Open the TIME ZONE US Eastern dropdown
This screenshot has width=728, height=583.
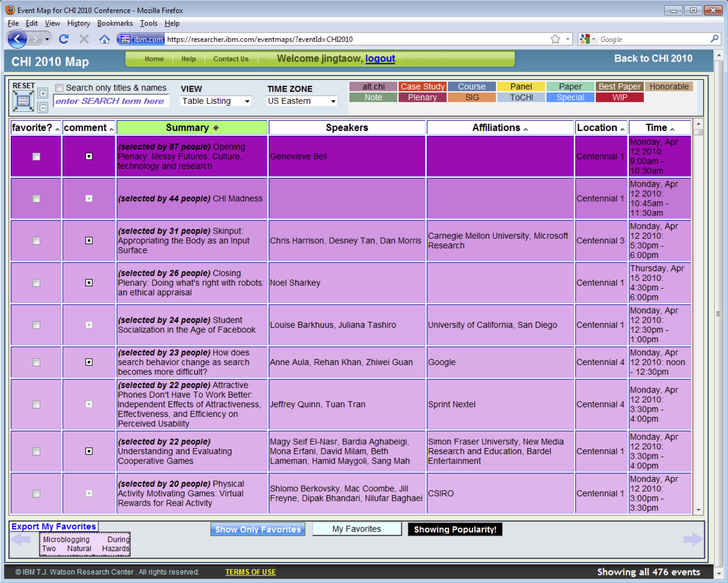[302, 101]
